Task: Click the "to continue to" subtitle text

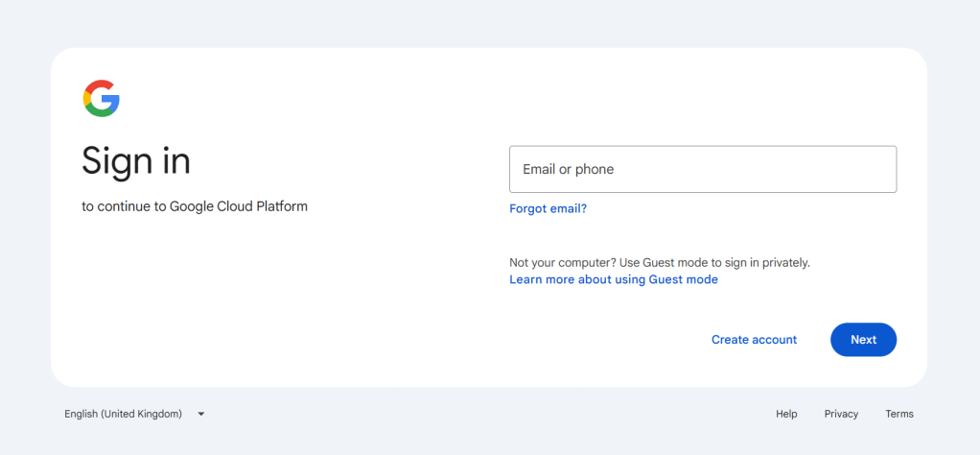Action: click(125, 206)
